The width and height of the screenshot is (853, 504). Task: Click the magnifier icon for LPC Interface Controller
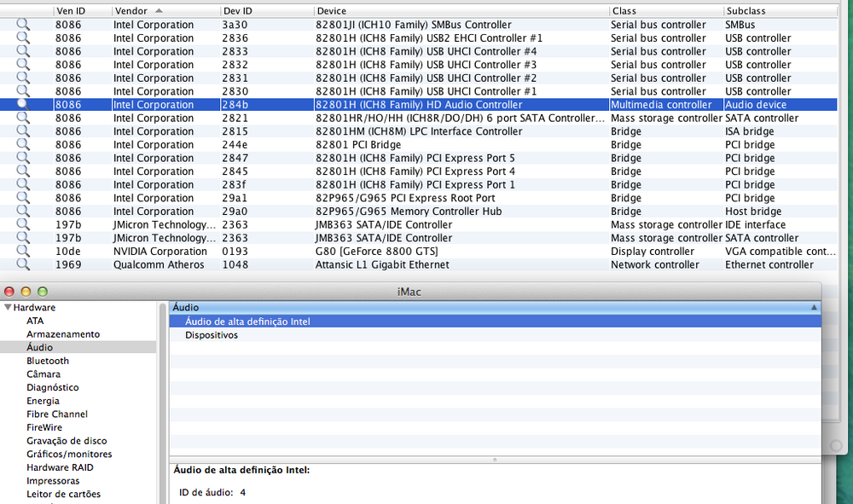point(23,131)
